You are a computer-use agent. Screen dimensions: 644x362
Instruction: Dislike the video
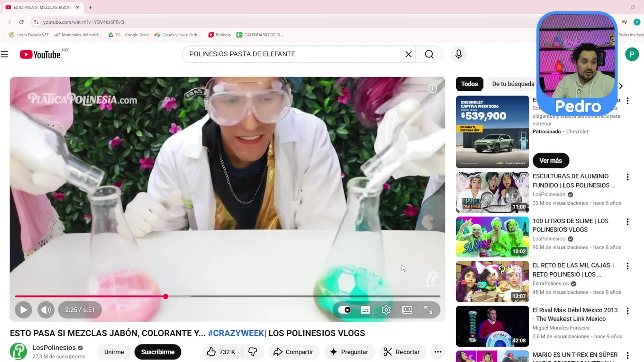tap(253, 352)
